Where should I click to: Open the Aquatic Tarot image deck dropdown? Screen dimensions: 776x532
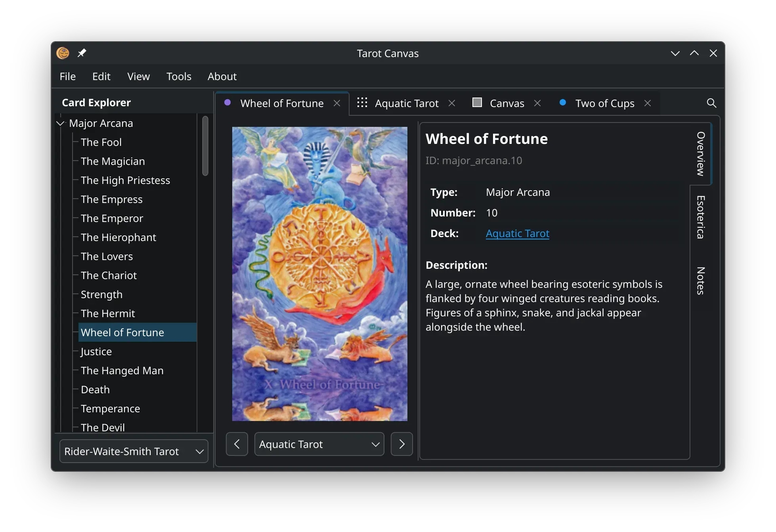tap(319, 444)
